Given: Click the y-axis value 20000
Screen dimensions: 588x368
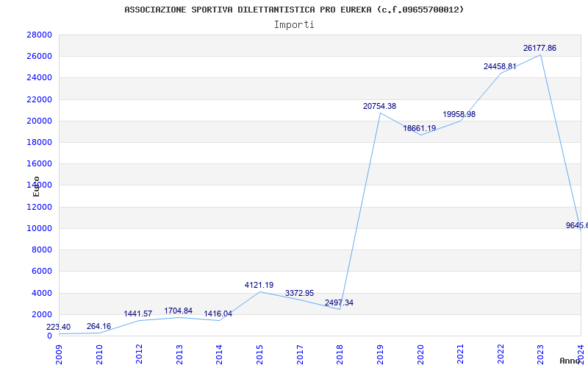Looking at the screenshot, I should [39, 121].
